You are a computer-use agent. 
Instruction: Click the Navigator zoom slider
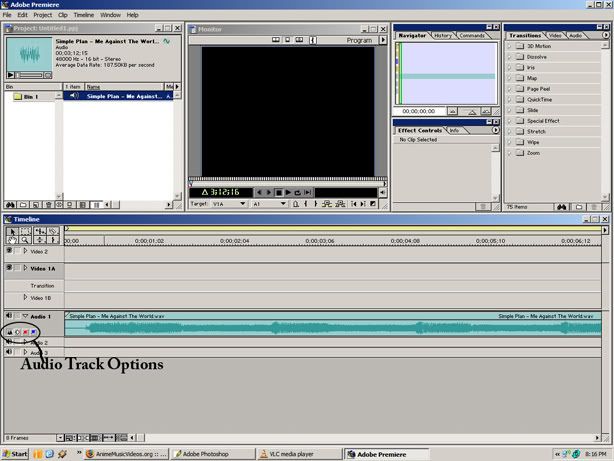472,112
